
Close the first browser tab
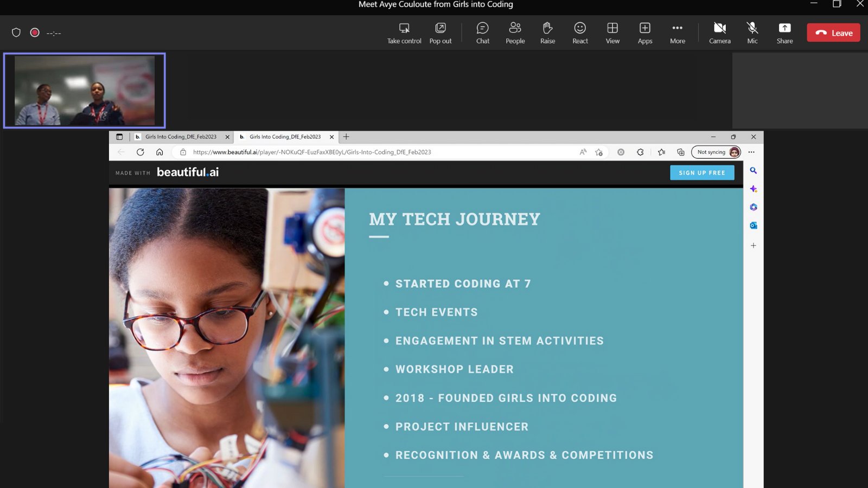point(227,137)
